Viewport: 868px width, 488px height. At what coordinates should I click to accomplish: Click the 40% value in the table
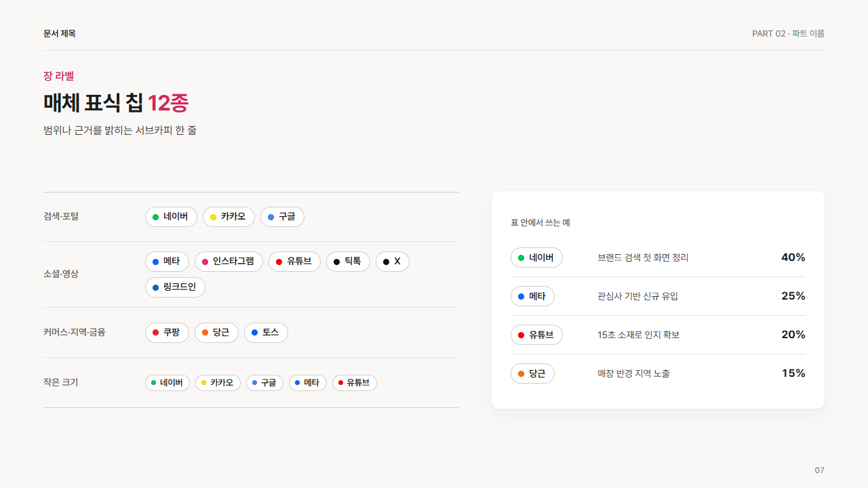coord(793,258)
